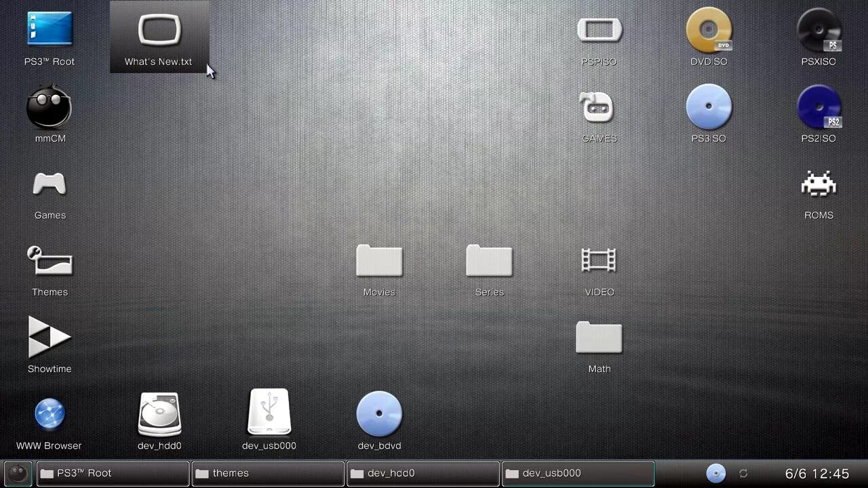This screenshot has width=868, height=488.
Task: Click the refresh icon in system tray
Action: [x=743, y=473]
